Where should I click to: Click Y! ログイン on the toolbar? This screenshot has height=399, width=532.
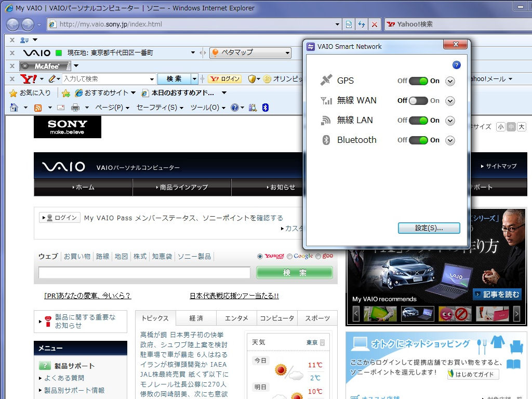(x=224, y=79)
